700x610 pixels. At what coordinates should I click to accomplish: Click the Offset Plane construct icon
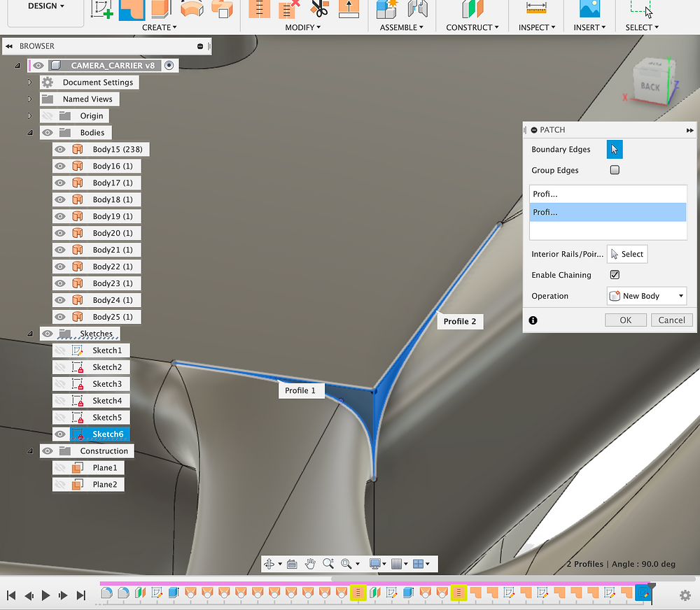pos(472,9)
